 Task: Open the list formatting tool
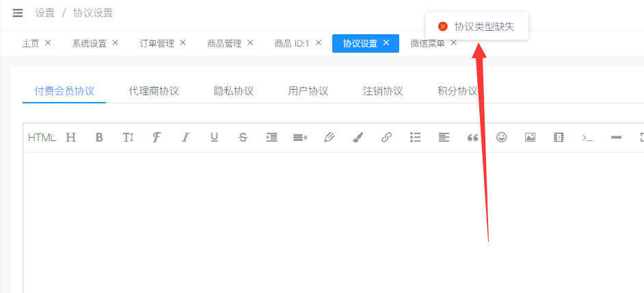tap(415, 138)
